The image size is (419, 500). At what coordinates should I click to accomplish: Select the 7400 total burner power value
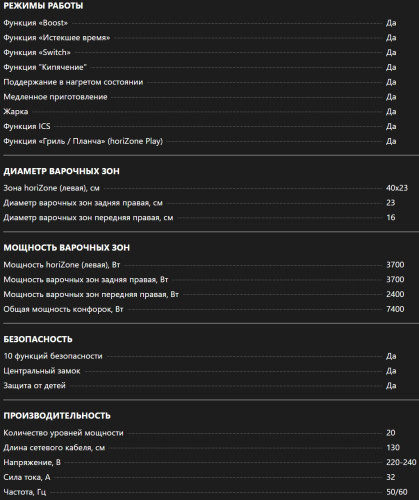[395, 309]
